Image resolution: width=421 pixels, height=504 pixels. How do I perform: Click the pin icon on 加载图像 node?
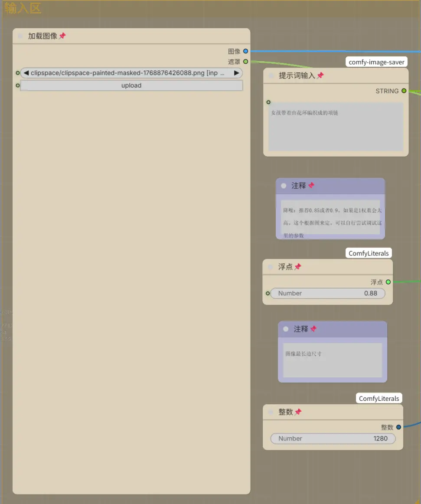(62, 36)
